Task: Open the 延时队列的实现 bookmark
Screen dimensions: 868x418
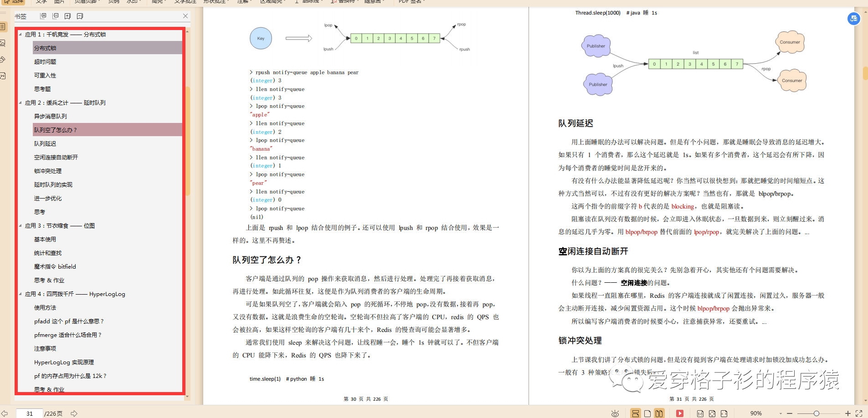Action: pyautogui.click(x=53, y=184)
